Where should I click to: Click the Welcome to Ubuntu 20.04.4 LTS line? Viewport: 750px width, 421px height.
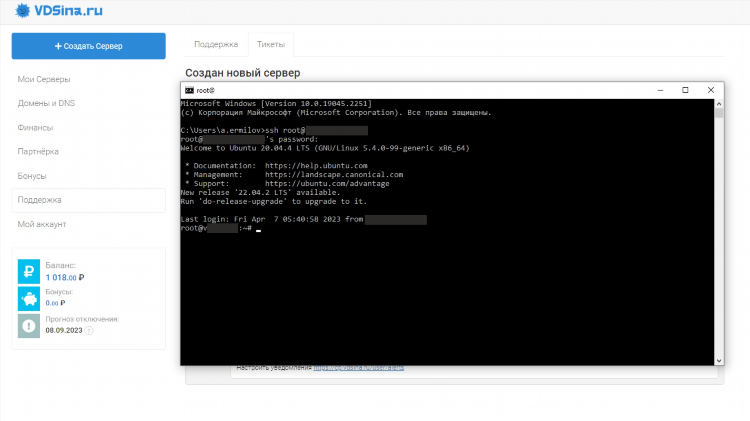click(325, 148)
